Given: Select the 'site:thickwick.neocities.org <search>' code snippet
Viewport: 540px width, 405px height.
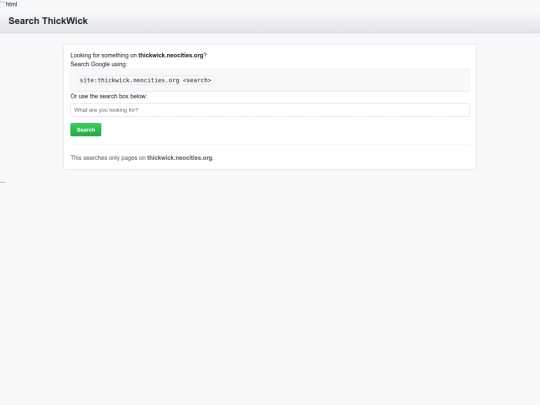Looking at the screenshot, I should (145, 80).
